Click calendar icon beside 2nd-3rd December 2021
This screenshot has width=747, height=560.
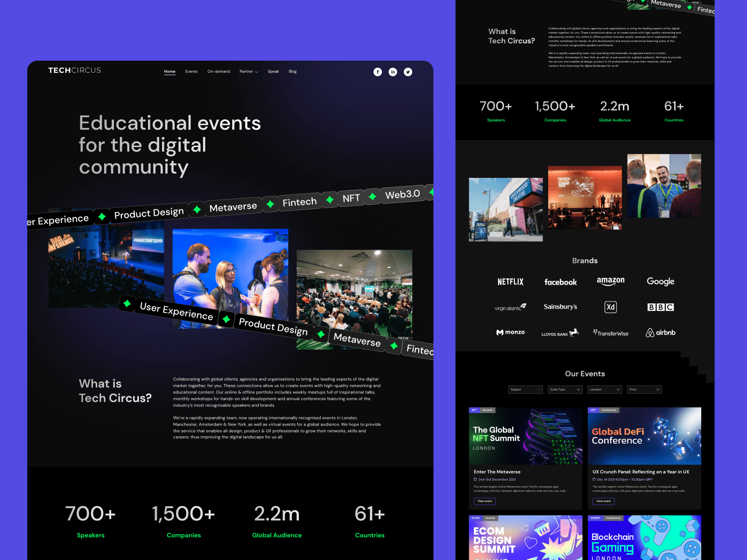click(475, 479)
